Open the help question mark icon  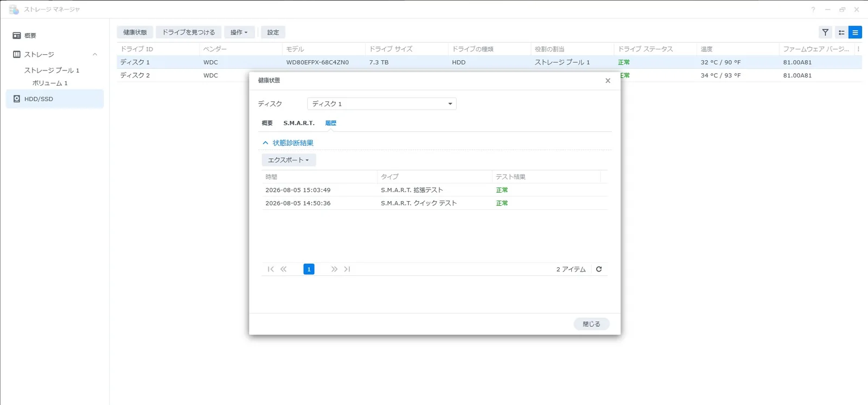click(813, 10)
